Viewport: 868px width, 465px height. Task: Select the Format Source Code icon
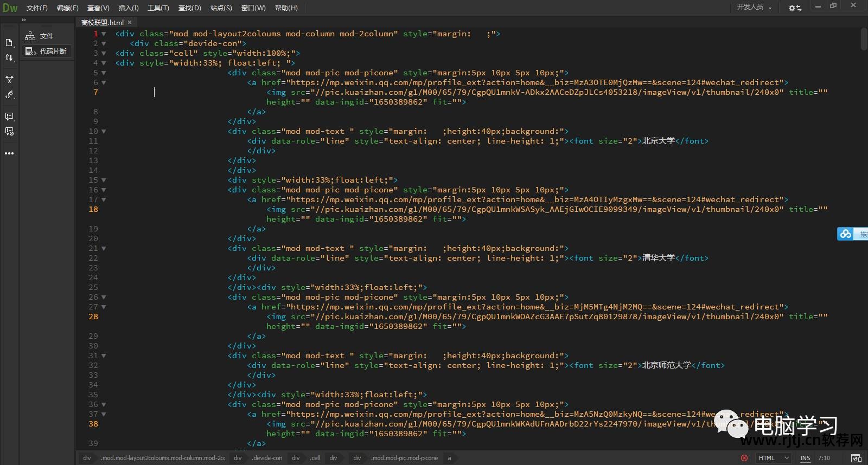pyautogui.click(x=9, y=95)
